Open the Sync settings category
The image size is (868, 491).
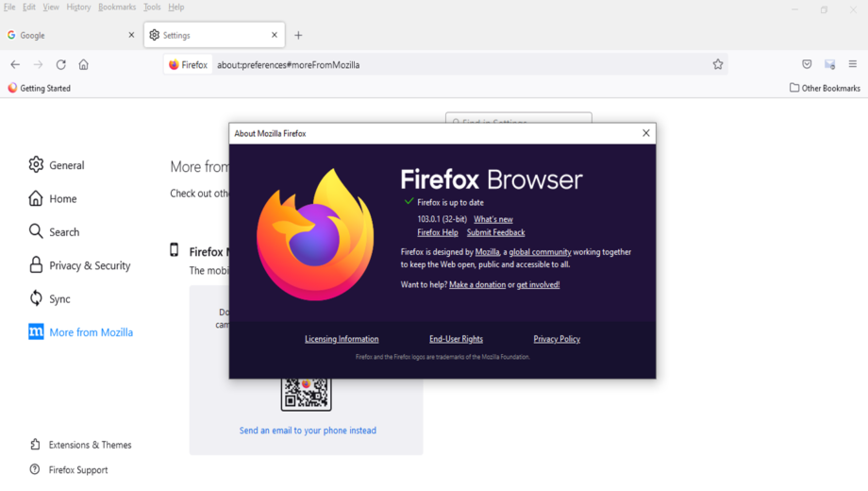point(49,298)
